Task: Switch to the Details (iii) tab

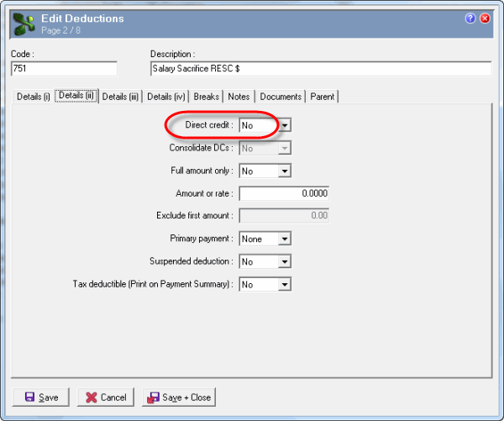Action: [x=121, y=97]
